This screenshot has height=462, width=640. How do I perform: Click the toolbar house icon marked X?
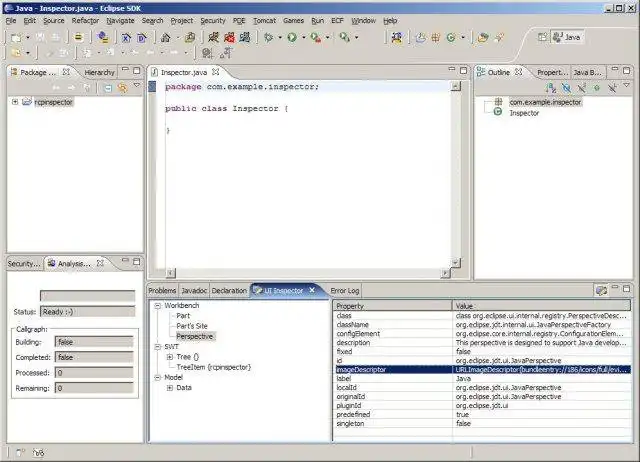pos(126,38)
